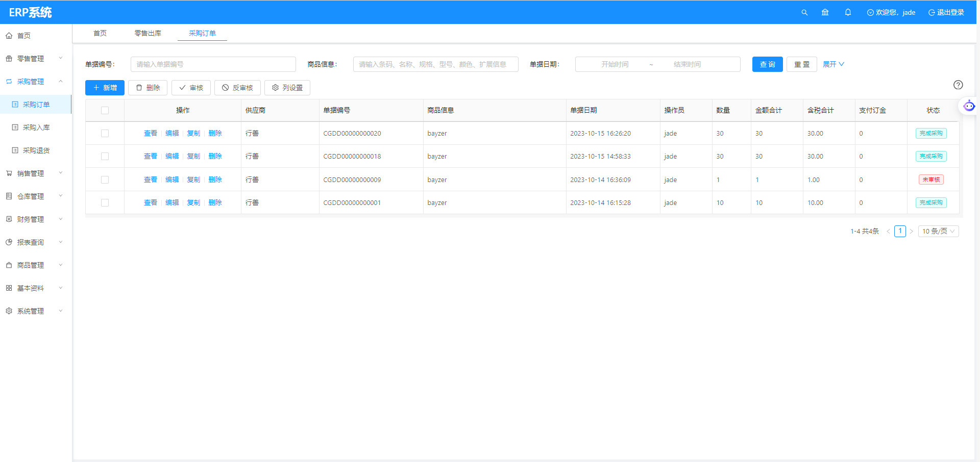This screenshot has height=462, width=980.
Task: Go to next page arrow
Action: [911, 231]
